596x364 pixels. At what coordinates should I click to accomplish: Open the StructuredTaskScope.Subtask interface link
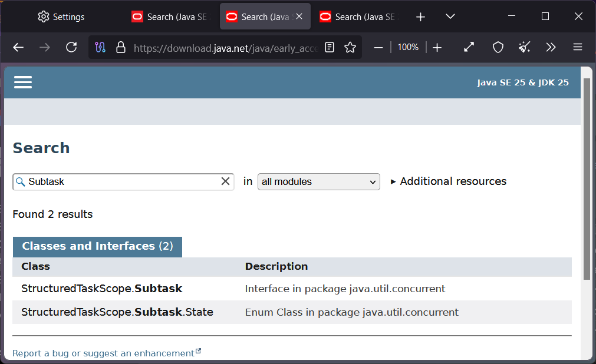click(x=101, y=289)
